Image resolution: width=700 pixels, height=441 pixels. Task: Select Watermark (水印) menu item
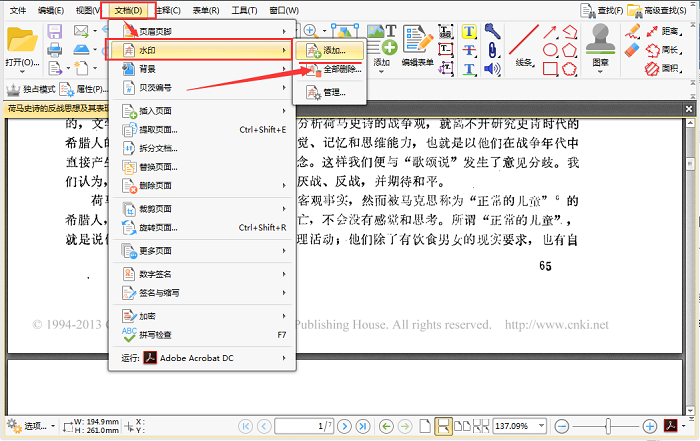click(199, 50)
